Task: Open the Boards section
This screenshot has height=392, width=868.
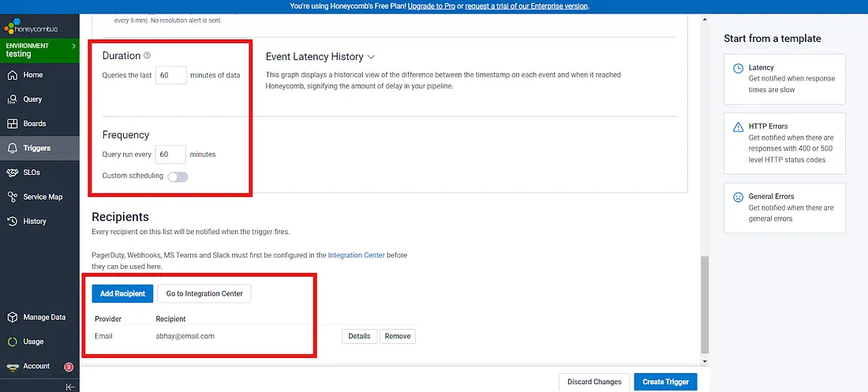Action: (34, 124)
